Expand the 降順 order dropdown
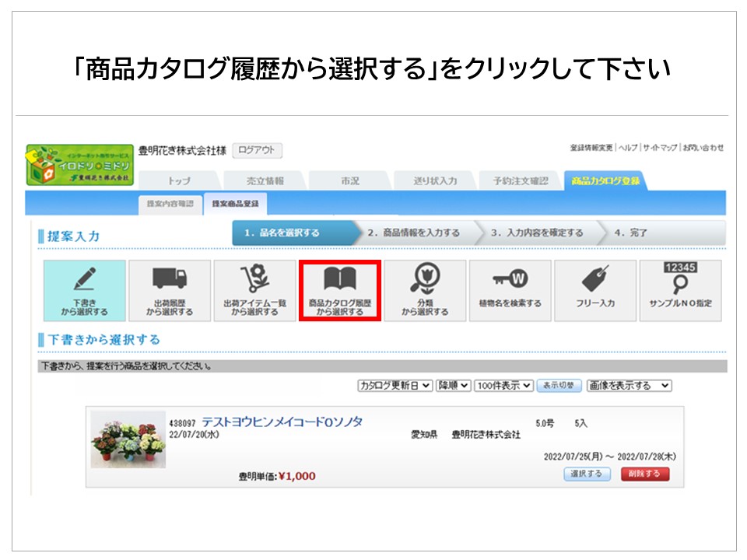The width and height of the screenshot is (747, 560). (453, 385)
